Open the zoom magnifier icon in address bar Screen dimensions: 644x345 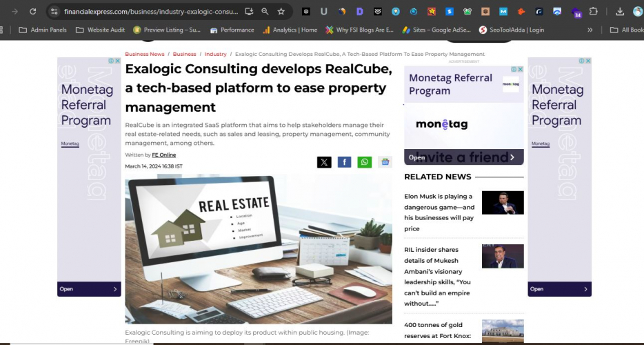click(265, 12)
